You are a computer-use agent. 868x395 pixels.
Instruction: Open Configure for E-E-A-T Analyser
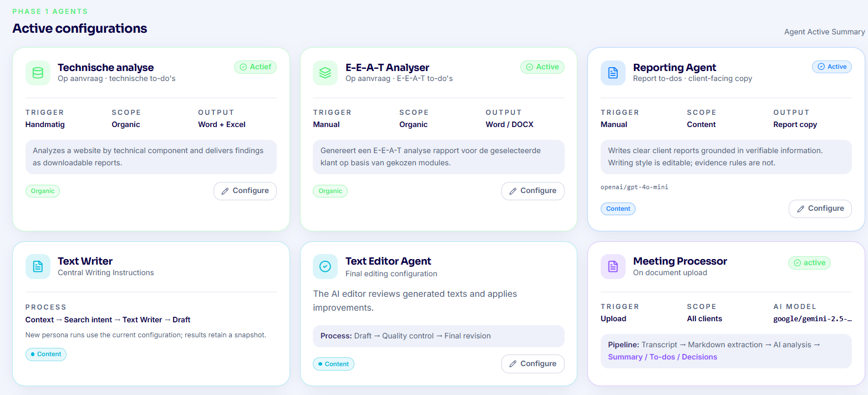coord(533,191)
